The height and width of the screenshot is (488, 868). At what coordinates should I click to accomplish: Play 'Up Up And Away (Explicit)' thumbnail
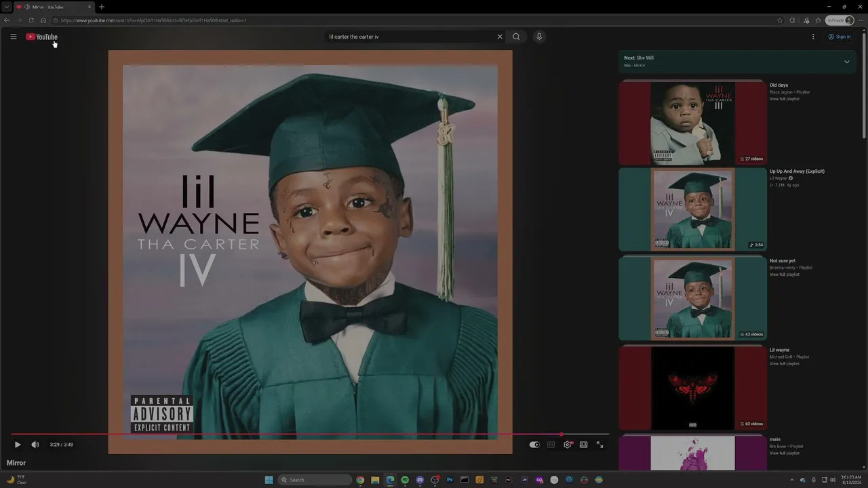[x=692, y=209]
